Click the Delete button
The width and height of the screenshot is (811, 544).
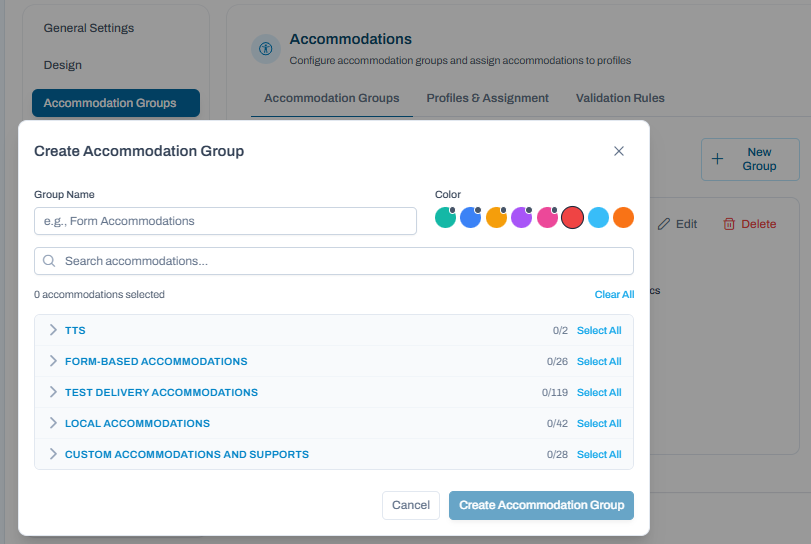[x=749, y=224]
